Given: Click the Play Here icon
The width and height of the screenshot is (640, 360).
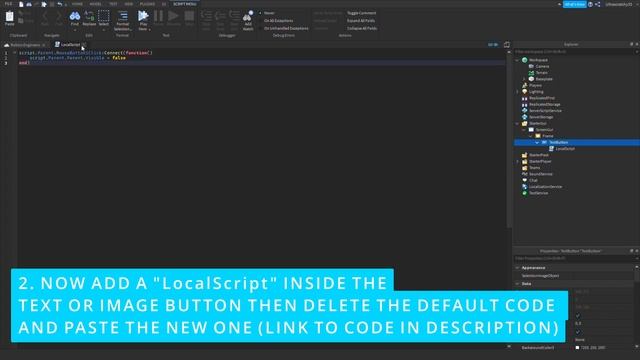Looking at the screenshot, I should [143, 16].
